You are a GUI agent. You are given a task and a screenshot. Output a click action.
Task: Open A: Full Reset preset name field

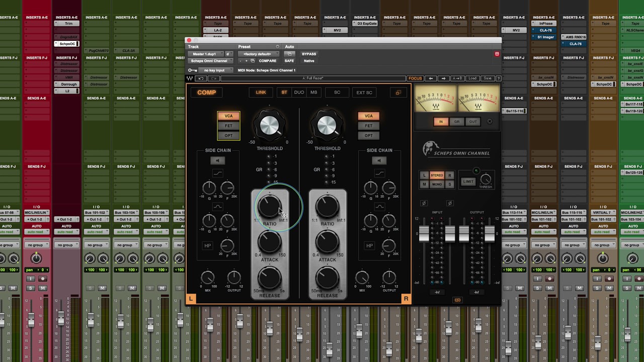(x=313, y=78)
